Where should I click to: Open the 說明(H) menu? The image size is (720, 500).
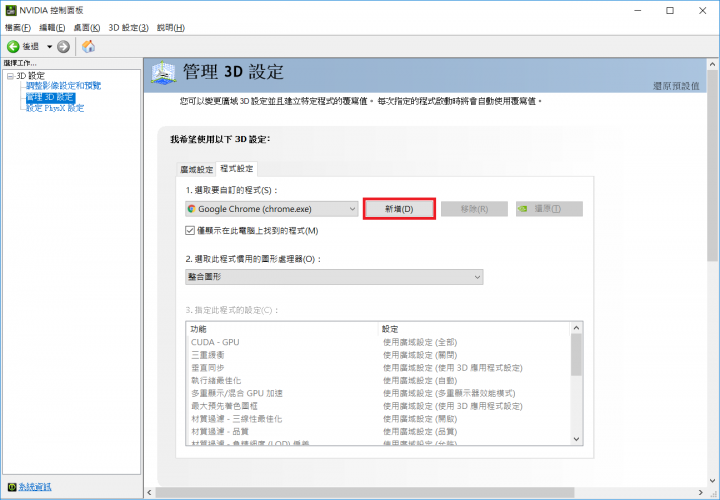pyautogui.click(x=171, y=28)
